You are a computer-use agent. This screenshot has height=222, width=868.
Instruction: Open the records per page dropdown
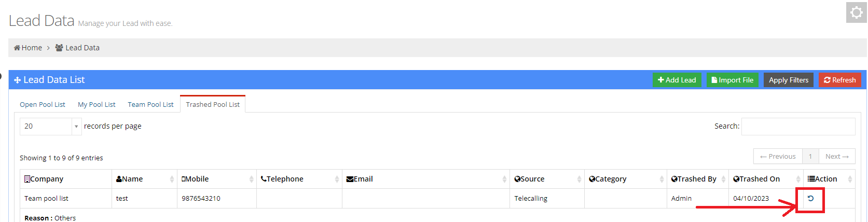tap(50, 126)
